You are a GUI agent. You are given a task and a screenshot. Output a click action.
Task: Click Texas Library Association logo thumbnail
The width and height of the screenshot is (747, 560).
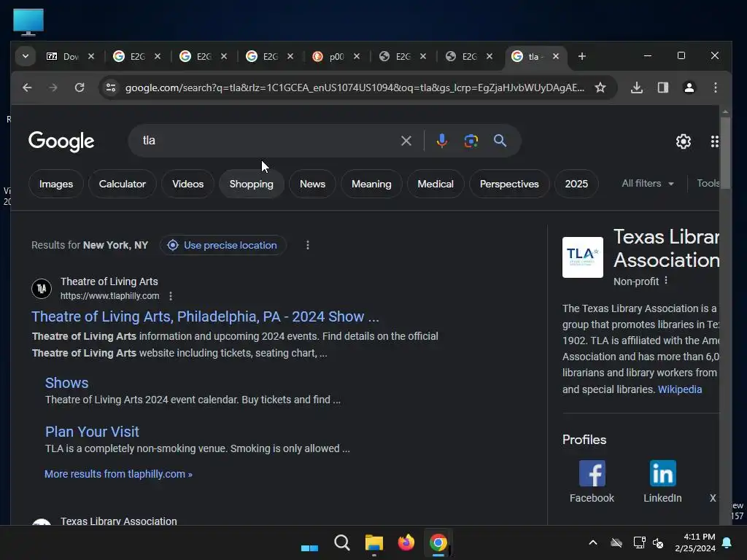(x=583, y=257)
